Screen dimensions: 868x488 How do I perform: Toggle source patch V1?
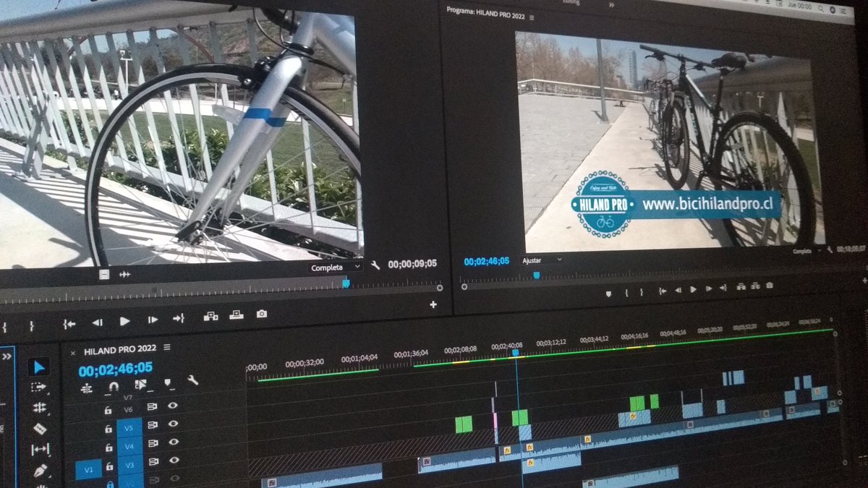88,471
